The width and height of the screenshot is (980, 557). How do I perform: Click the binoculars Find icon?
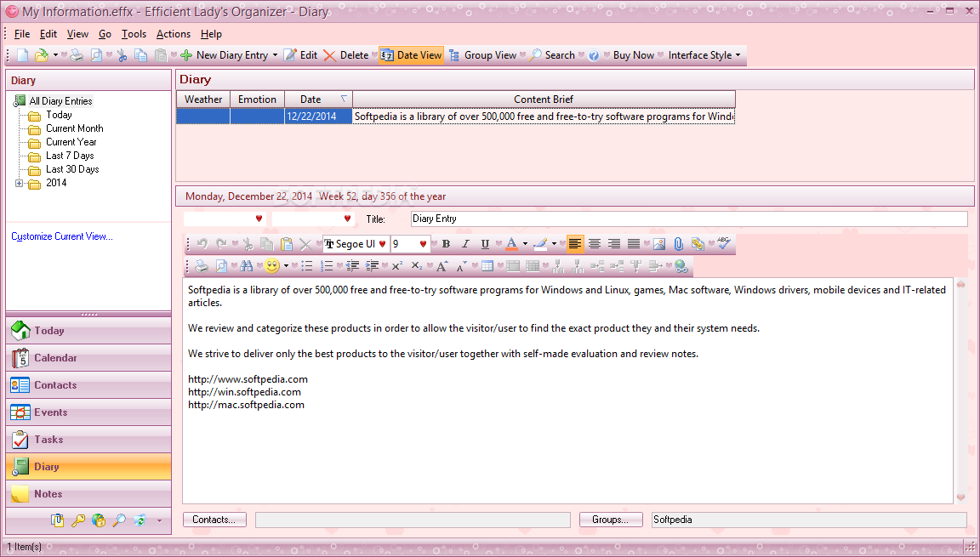tap(246, 266)
